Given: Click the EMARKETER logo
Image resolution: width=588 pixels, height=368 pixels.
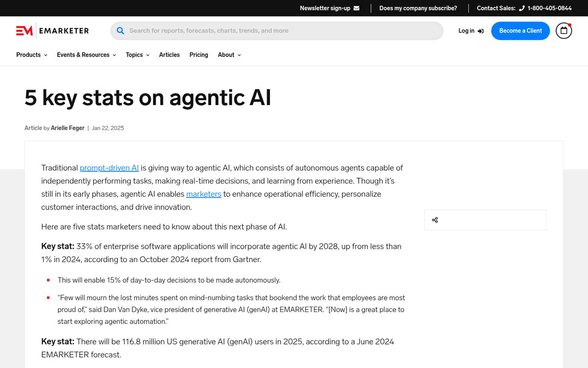Looking at the screenshot, I should click(52, 30).
